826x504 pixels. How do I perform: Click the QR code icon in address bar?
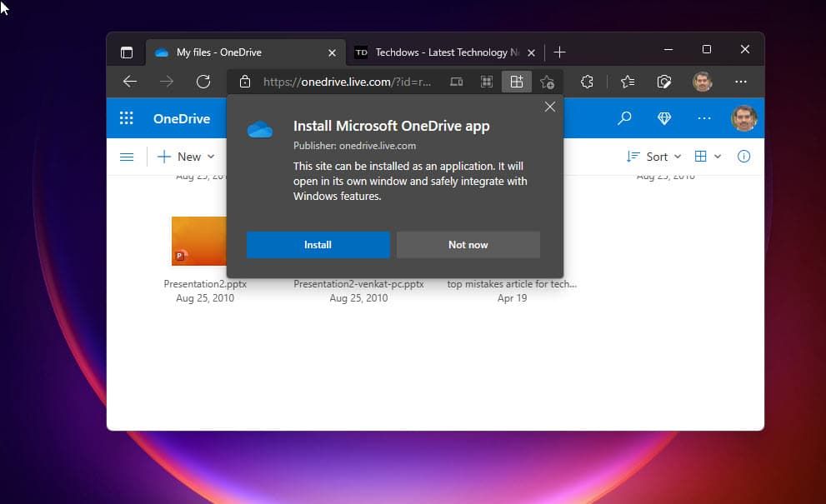pyautogui.click(x=487, y=82)
